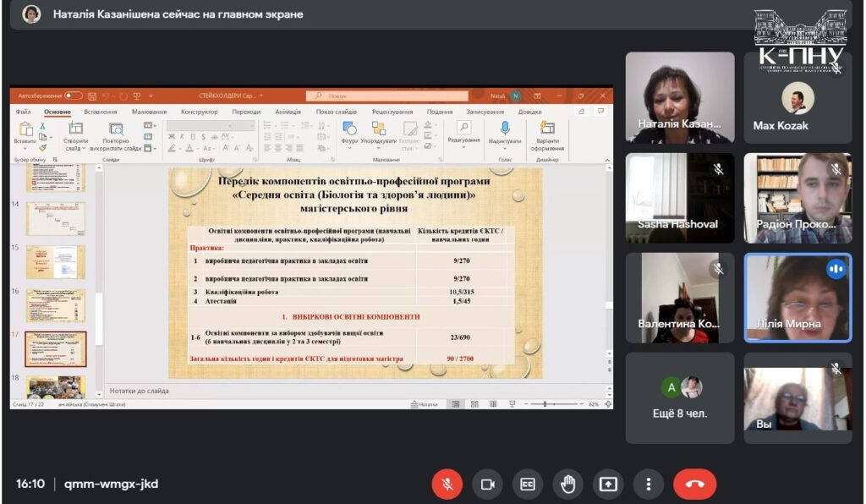Viewport: 866px width, 504px height.
Task: Open the Вставлення ribbon tab
Action: [101, 112]
